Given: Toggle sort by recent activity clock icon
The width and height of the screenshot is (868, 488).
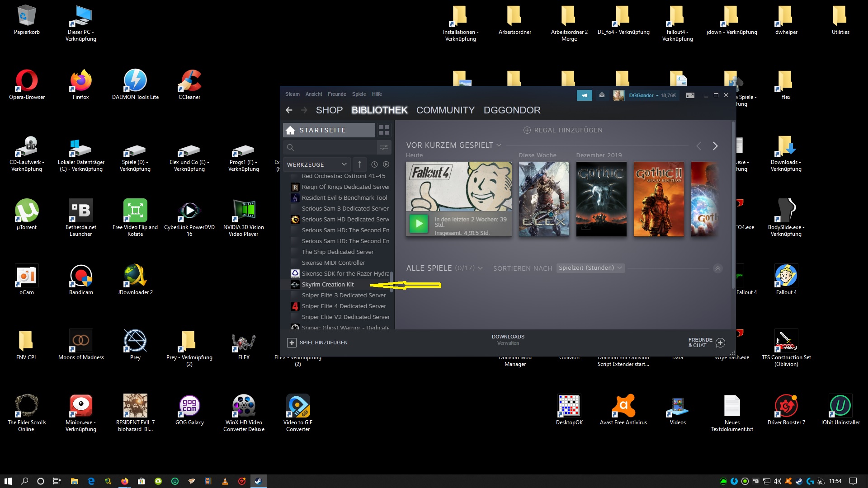Looking at the screenshot, I should click(x=374, y=164).
